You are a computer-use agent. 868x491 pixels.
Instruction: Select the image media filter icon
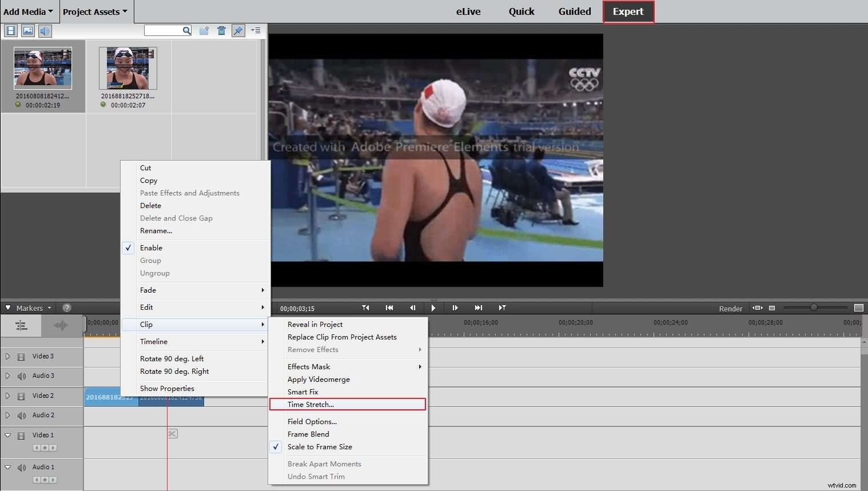point(27,31)
